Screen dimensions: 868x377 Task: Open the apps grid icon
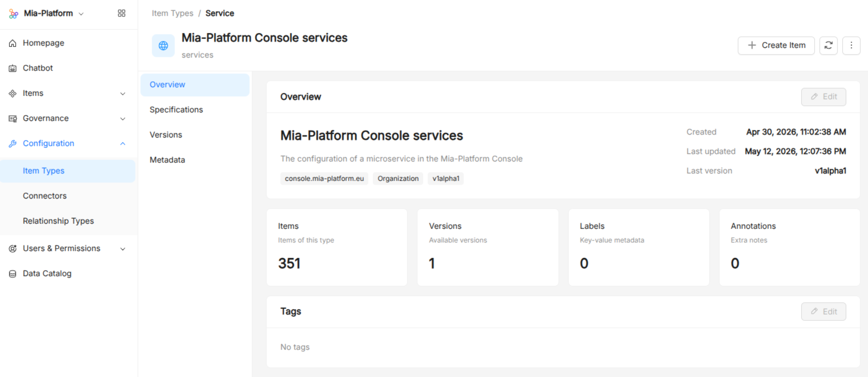pyautogui.click(x=121, y=13)
